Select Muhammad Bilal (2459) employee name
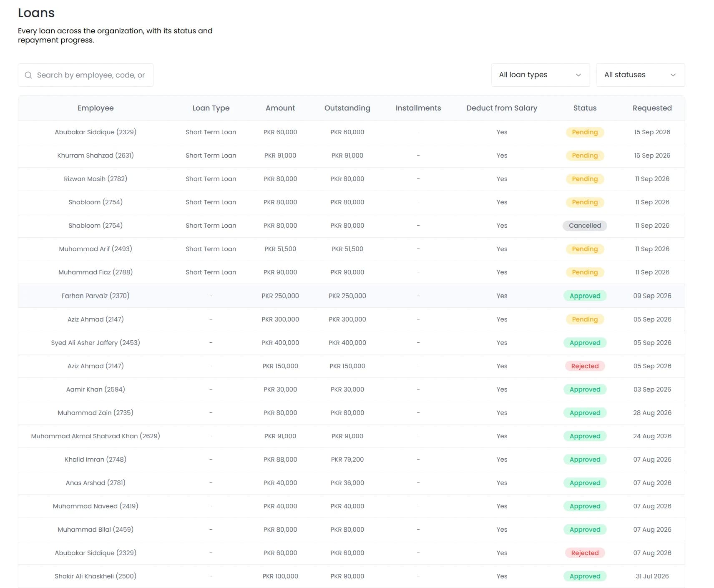 pos(96,530)
